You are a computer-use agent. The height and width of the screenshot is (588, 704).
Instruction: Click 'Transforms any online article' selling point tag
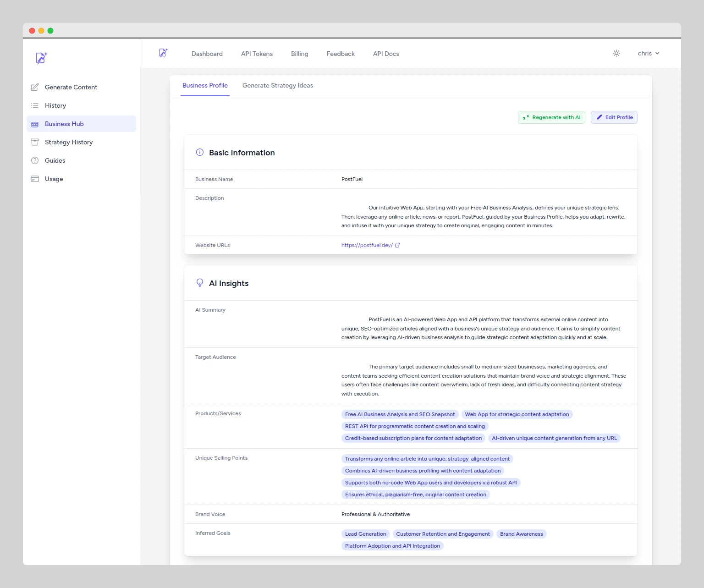point(427,459)
